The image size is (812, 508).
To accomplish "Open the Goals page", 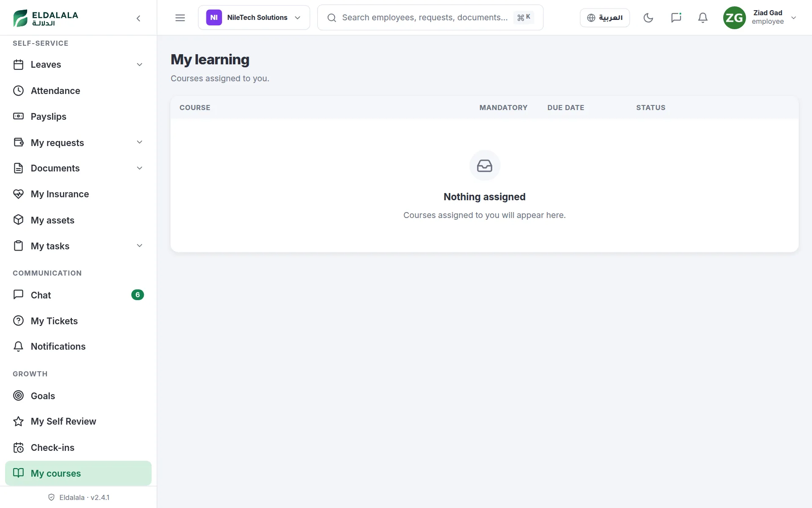I will tap(78, 396).
